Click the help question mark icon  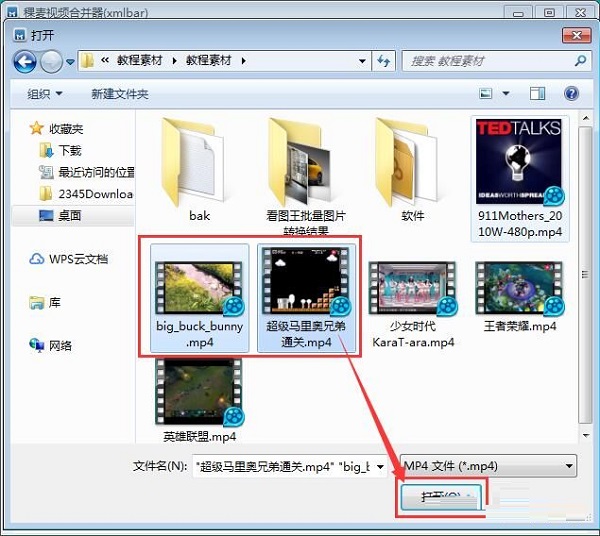[571, 93]
